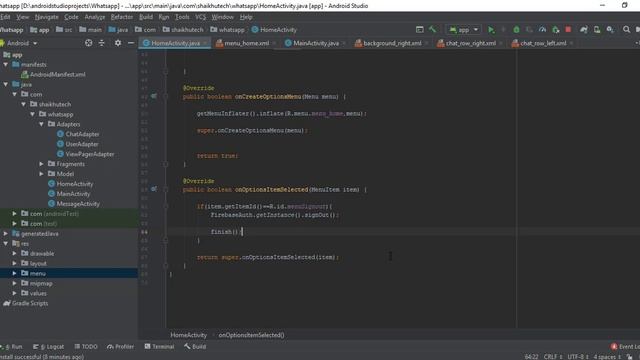
Task: Click Attach debugger to Android process icon
Action: (x=556, y=30)
